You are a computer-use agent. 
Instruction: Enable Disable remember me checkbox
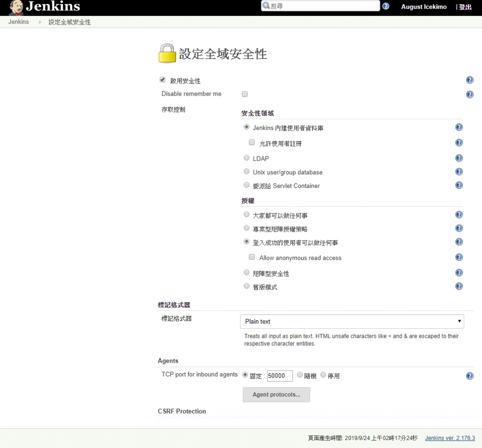click(245, 94)
